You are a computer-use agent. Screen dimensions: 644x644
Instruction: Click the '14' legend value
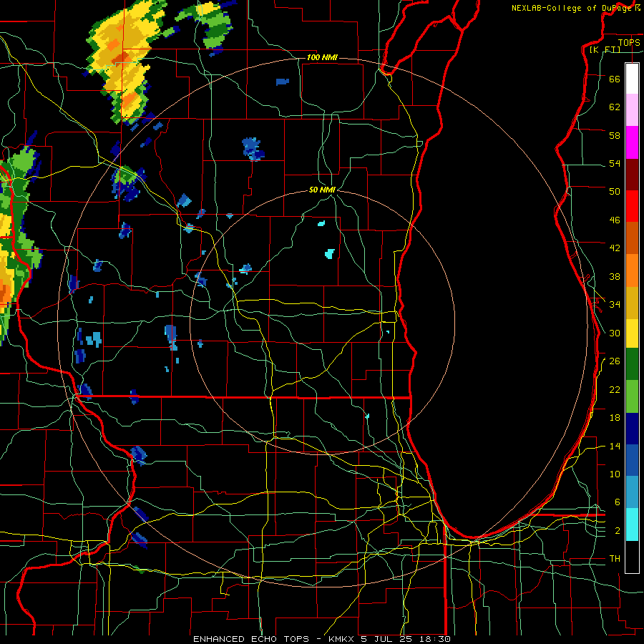click(x=615, y=447)
